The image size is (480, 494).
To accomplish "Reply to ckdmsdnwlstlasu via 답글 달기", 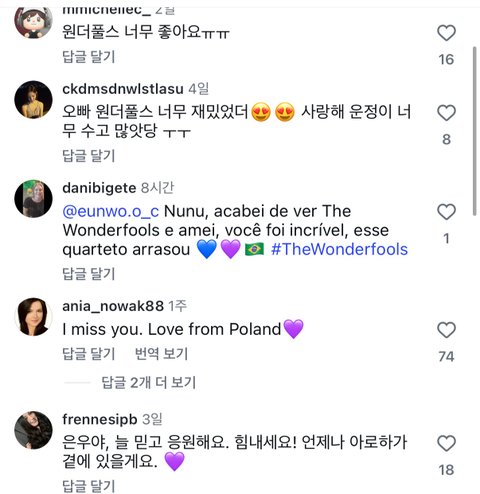I will click(x=89, y=156).
